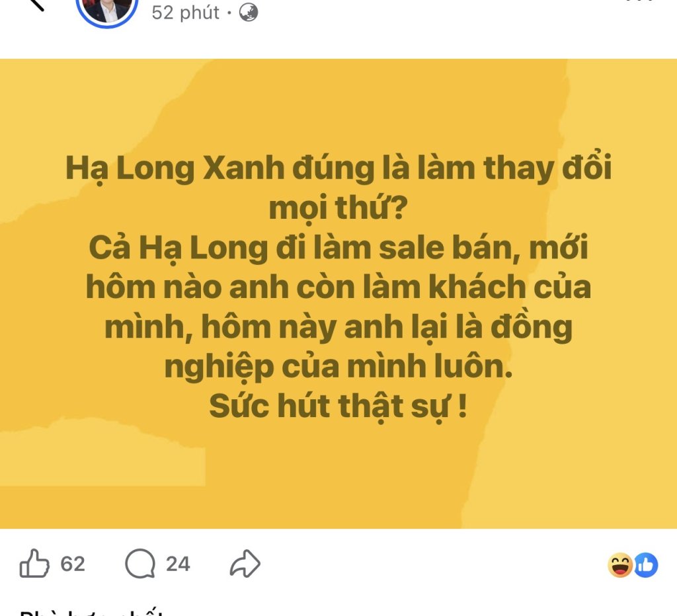Click the "Sức hút thật sự !" line
Viewport: 677px width, 616px height.
[338, 406]
